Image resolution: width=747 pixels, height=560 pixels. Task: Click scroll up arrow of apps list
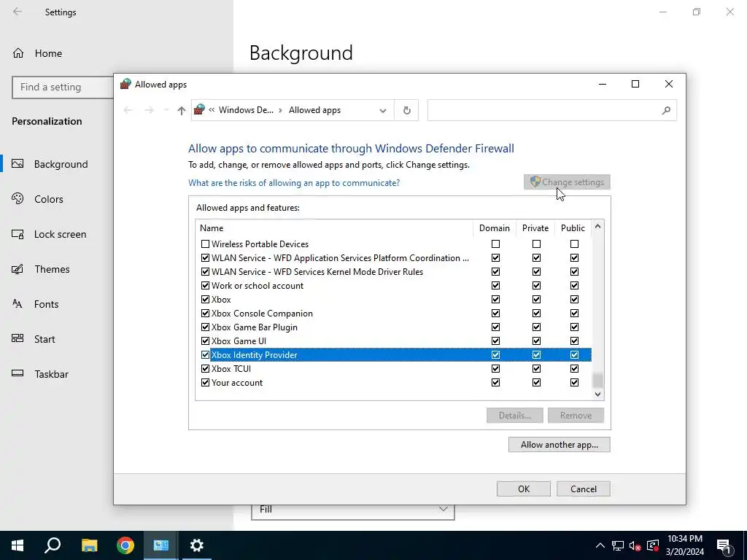tap(598, 227)
